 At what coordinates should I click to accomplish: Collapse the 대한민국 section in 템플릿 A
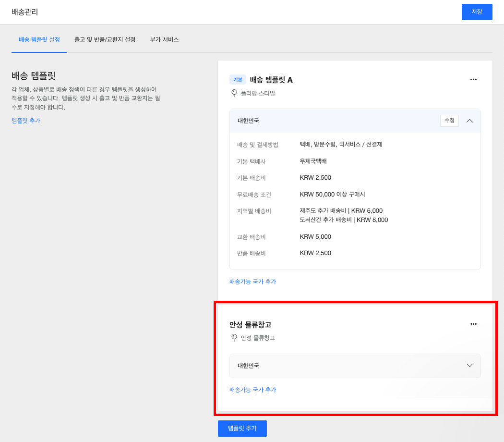click(469, 121)
